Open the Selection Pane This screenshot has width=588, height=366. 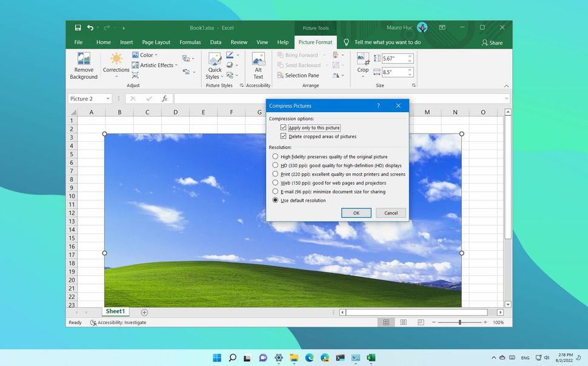299,75
